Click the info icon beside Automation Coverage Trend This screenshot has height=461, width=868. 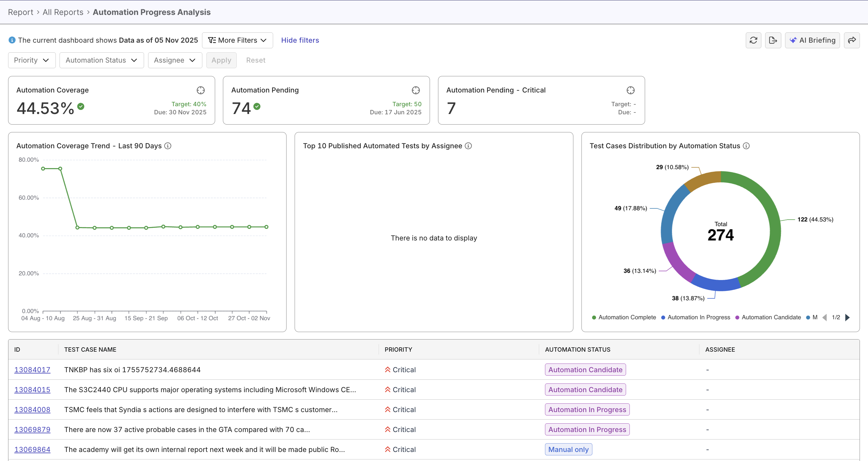click(168, 146)
